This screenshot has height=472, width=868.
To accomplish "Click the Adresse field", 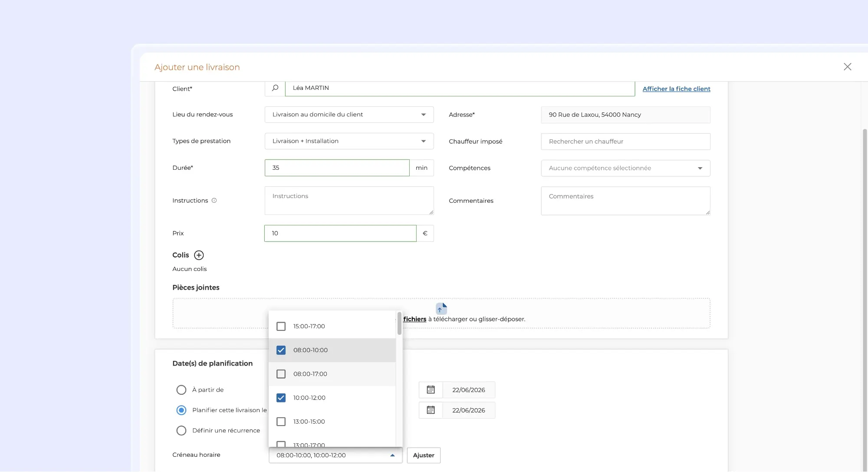I will 625,115.
